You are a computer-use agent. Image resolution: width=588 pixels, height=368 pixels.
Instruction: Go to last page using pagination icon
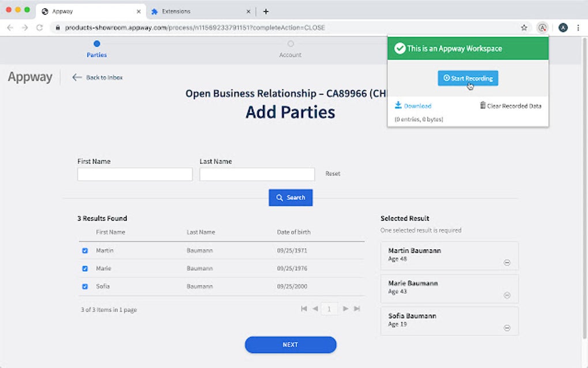[x=357, y=309]
